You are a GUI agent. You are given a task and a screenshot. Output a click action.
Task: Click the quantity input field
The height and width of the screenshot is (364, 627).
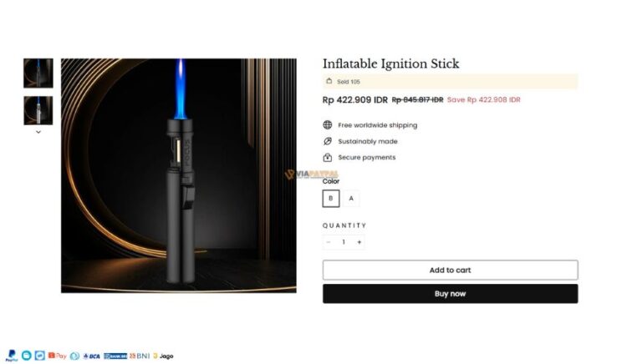click(344, 242)
